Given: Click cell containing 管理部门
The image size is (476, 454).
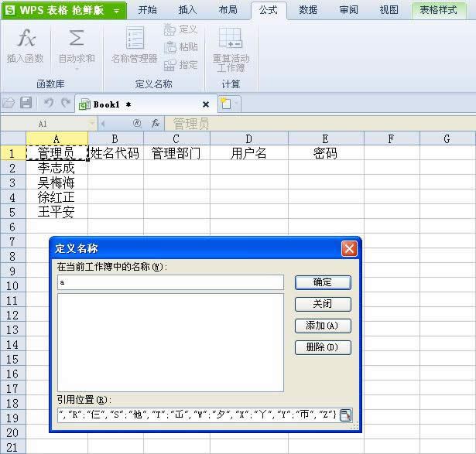Looking at the screenshot, I should coord(176,153).
